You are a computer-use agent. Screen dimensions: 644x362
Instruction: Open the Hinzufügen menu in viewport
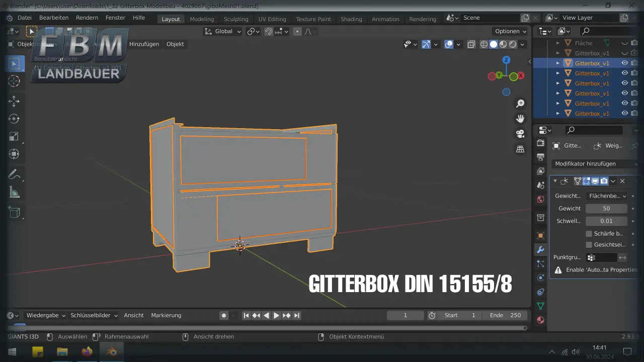pos(144,44)
